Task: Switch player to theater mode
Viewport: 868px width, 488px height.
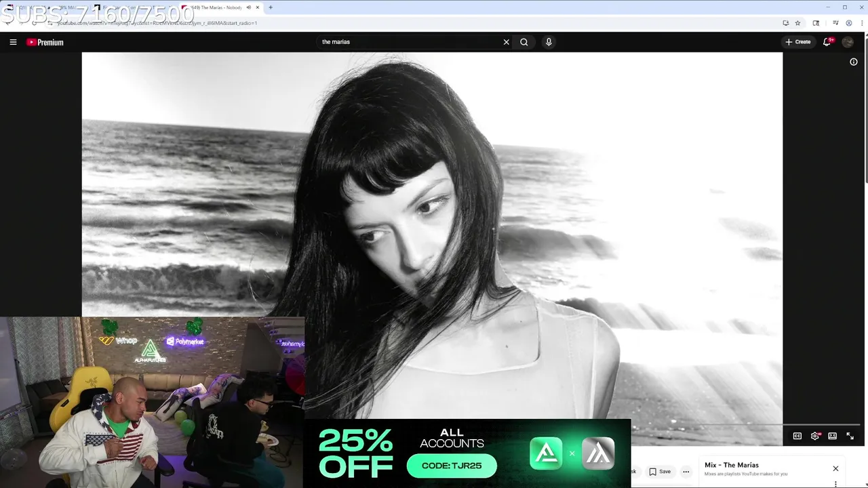Action: [x=833, y=436]
